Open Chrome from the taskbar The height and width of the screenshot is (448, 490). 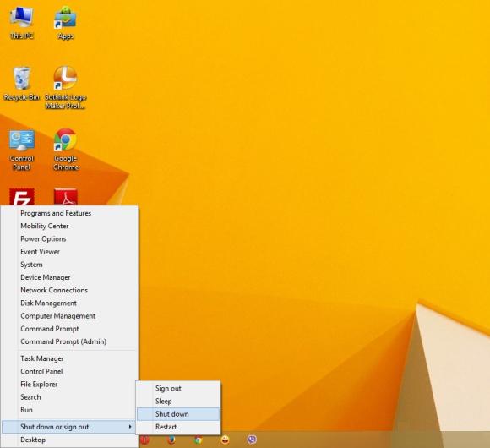coord(198,440)
